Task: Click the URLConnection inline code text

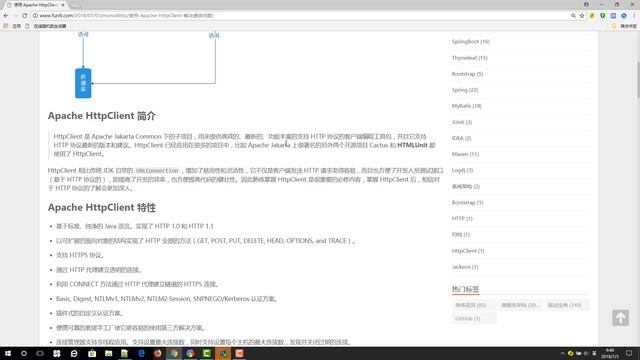Action: [x=157, y=171]
